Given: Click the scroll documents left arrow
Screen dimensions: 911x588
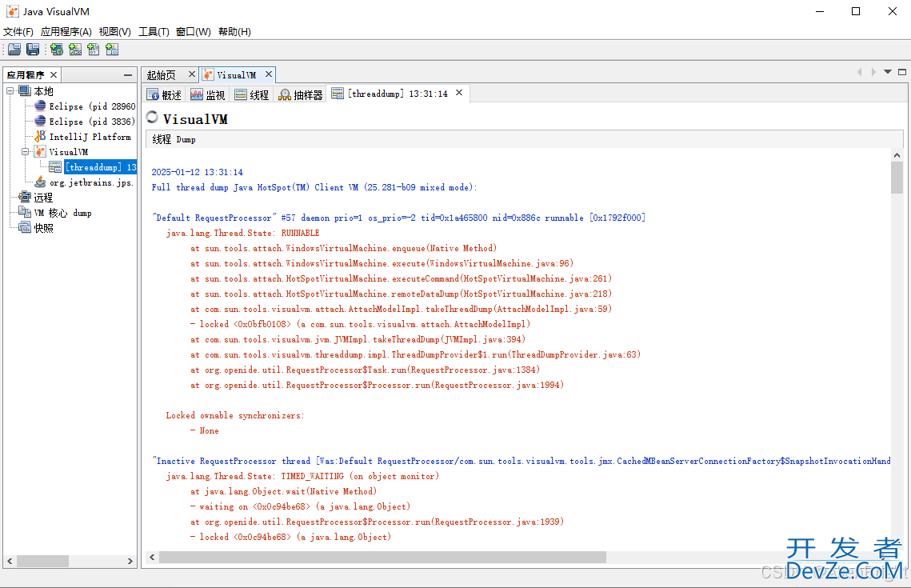Looking at the screenshot, I should [859, 72].
